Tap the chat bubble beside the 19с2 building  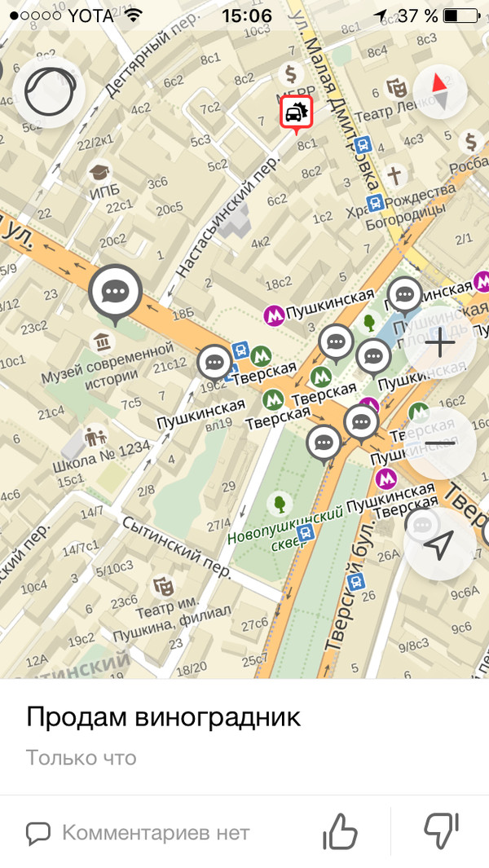pyautogui.click(x=215, y=363)
